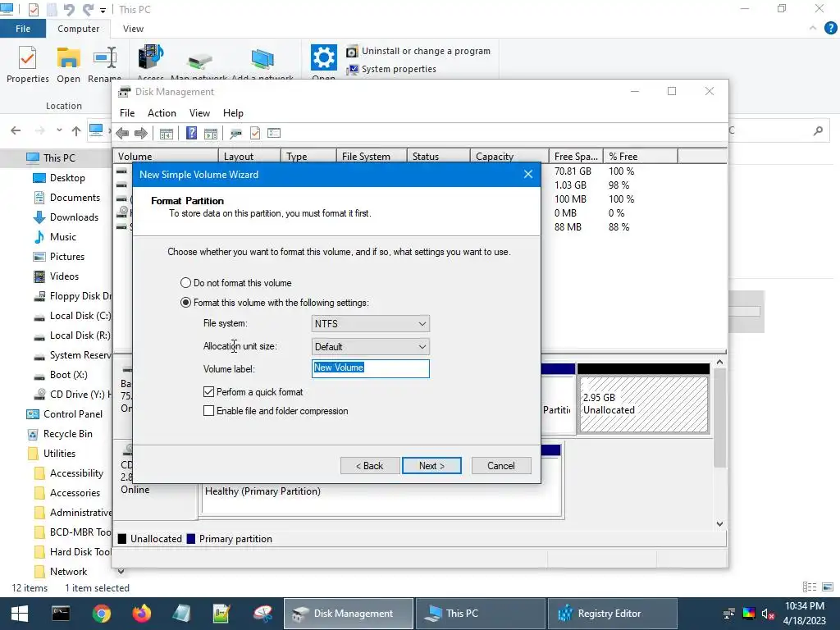840x630 pixels.
Task: Close the New Simple Volume Wizard
Action: (x=528, y=174)
